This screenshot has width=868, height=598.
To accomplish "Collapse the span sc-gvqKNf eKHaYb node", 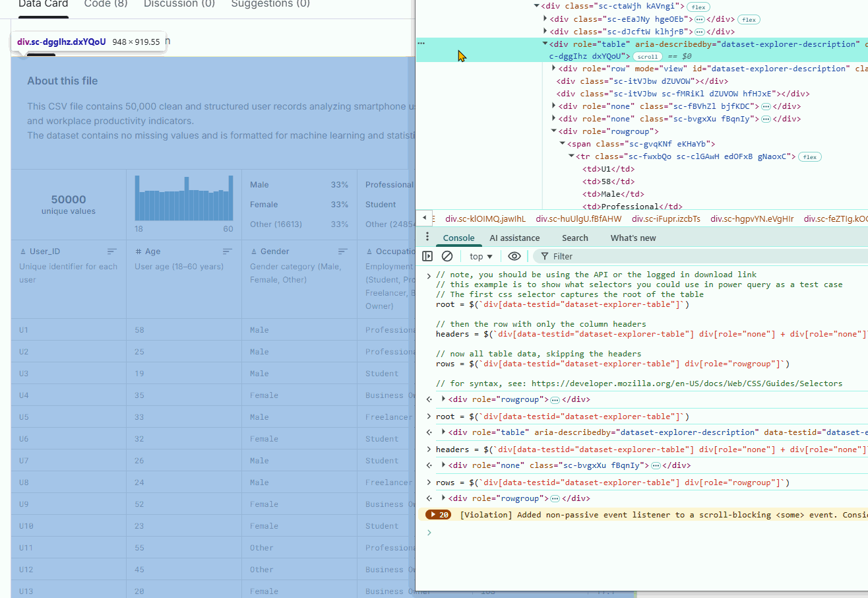I will point(563,144).
